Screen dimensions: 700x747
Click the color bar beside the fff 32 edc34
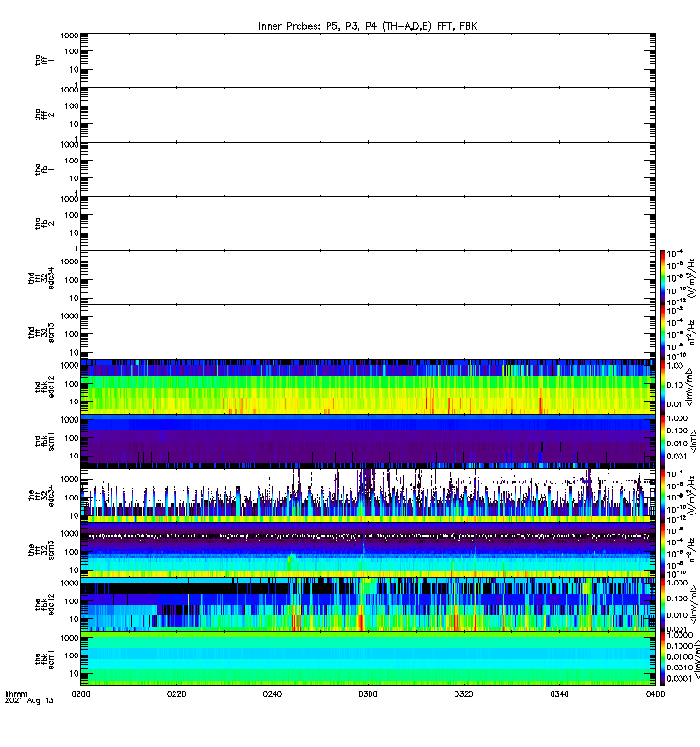(663, 496)
